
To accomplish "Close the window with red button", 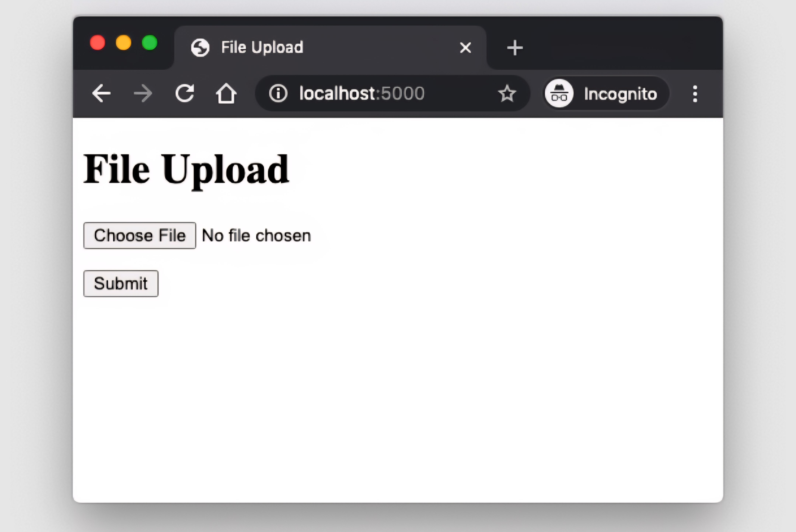I will click(97, 43).
